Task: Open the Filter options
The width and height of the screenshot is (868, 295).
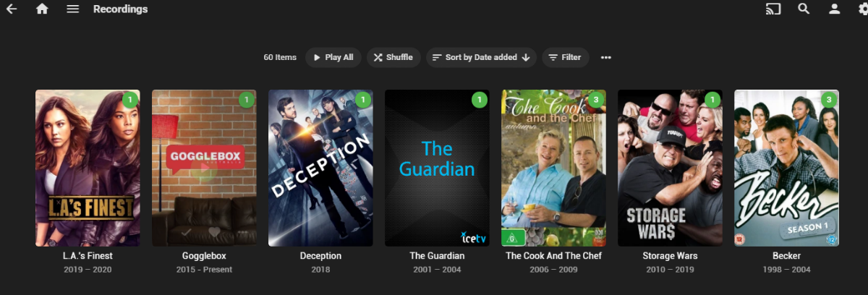Action: (x=566, y=57)
